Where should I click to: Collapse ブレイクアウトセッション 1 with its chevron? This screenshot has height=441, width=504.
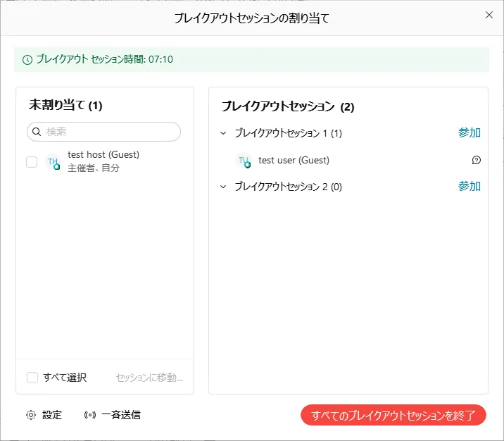click(223, 132)
